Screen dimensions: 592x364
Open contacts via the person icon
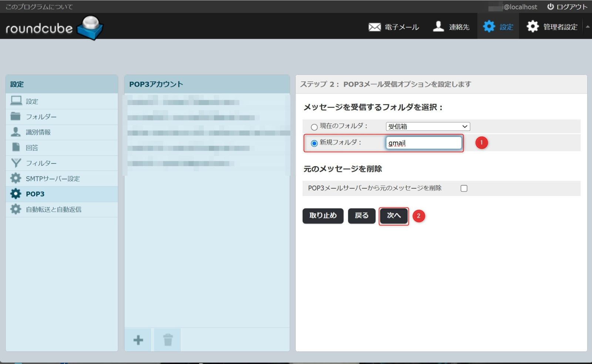click(x=438, y=27)
